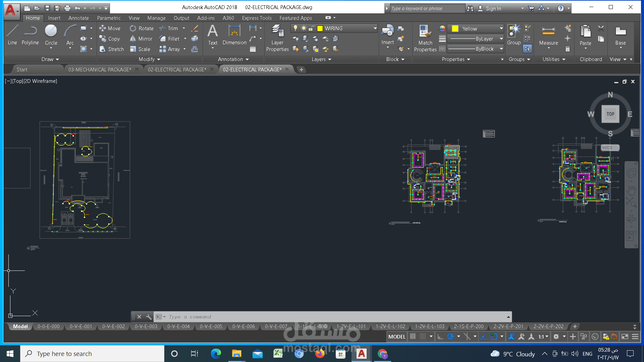Toggle 2D object snap in status bar
644x362 pixels.
494,337
